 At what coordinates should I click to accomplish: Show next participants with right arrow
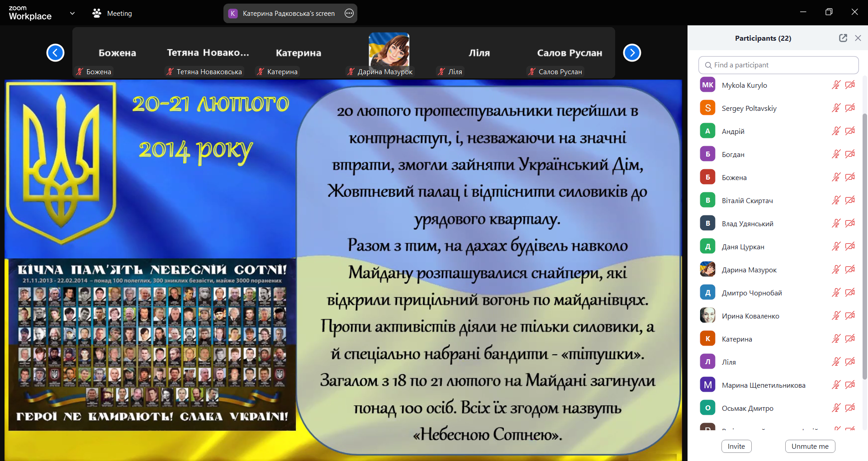click(x=632, y=53)
